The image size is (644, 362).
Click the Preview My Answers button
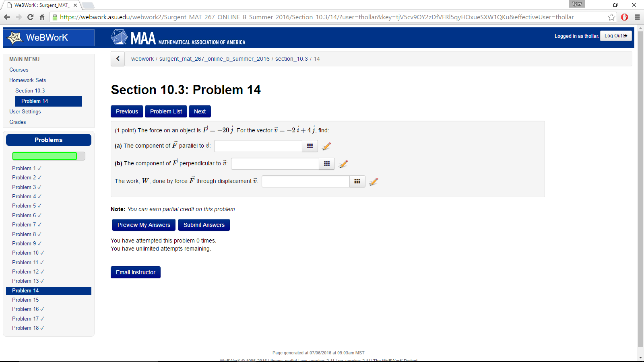[144, 225]
